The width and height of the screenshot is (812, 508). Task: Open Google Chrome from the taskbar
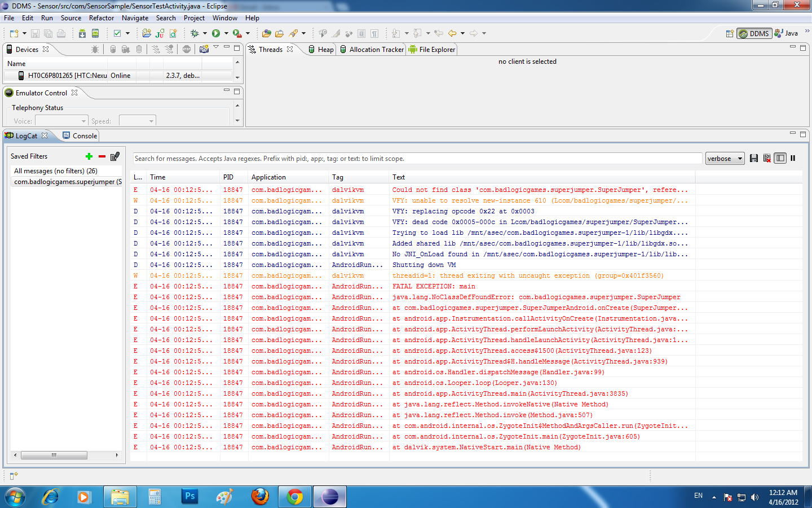295,497
